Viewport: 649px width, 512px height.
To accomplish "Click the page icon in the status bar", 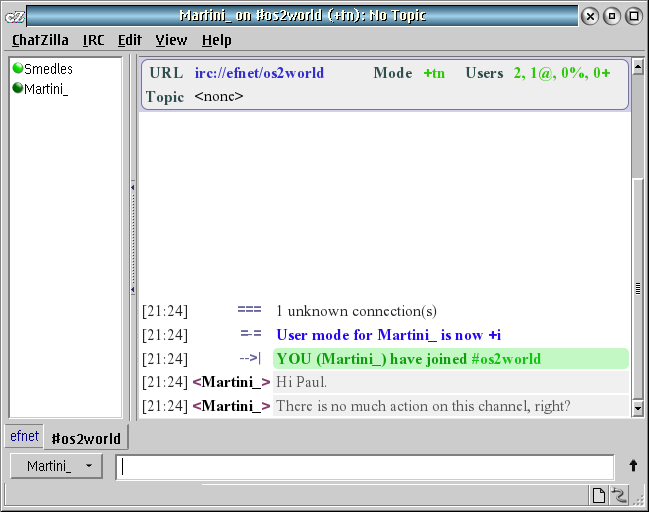I will [x=599, y=495].
